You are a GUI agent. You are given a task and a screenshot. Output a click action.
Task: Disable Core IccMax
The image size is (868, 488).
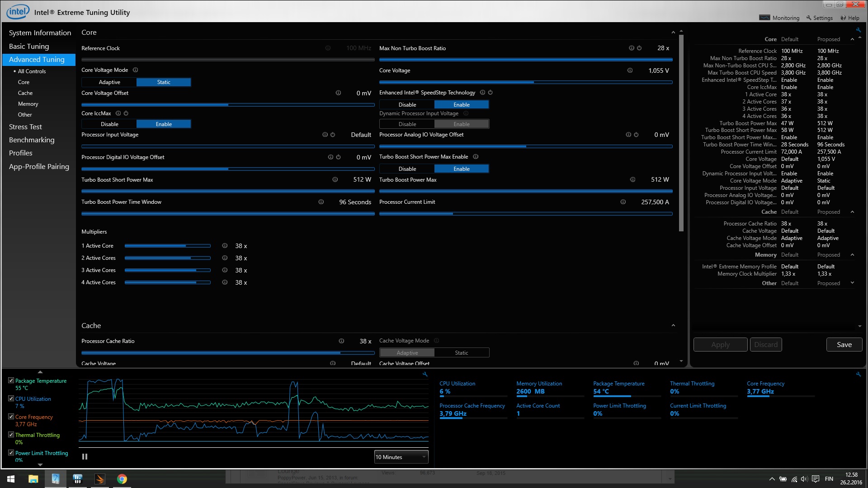point(109,124)
